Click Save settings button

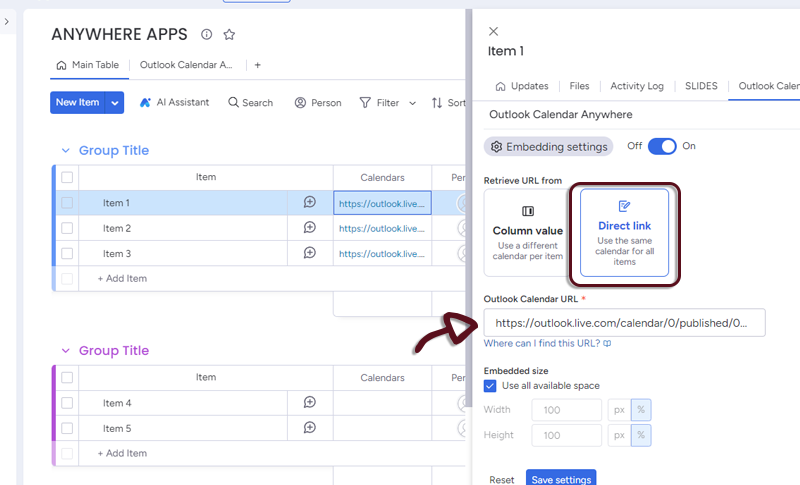click(560, 479)
